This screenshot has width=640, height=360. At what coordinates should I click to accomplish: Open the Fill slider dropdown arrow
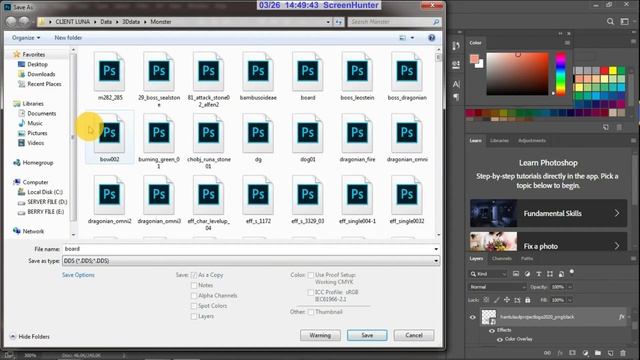[570, 300]
